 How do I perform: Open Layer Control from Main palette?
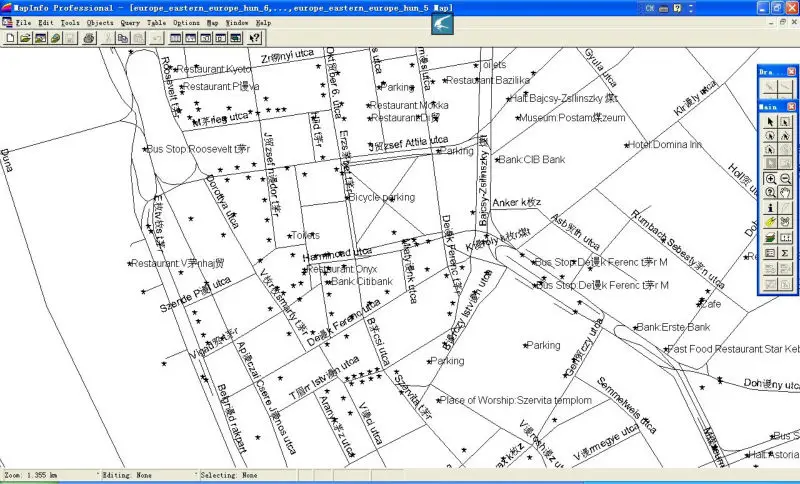coord(770,238)
